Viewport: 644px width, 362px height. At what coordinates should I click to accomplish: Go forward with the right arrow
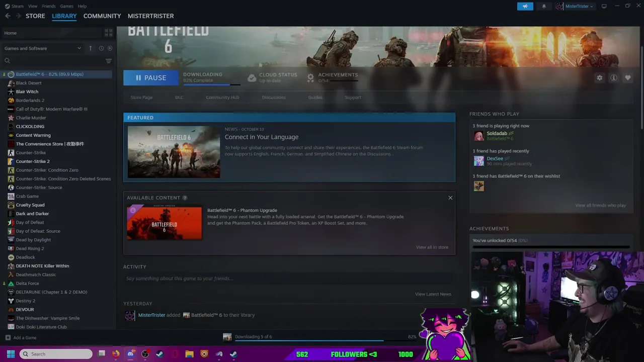[x=19, y=16]
